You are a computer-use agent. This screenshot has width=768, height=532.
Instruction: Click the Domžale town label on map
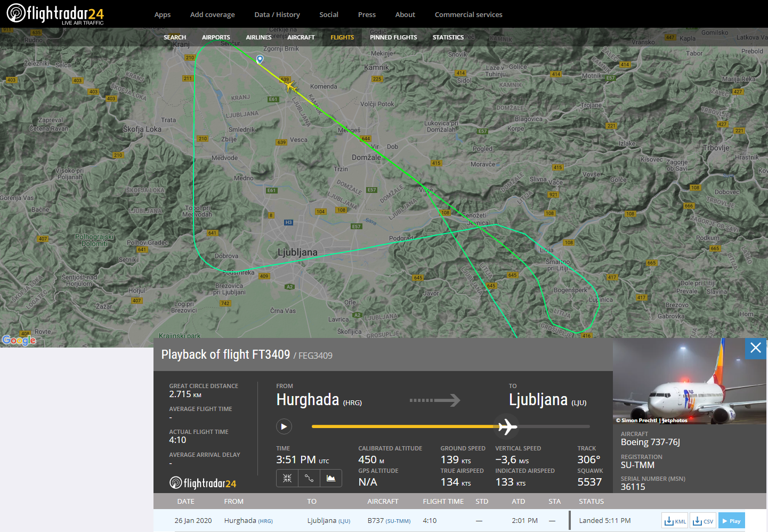click(x=366, y=157)
